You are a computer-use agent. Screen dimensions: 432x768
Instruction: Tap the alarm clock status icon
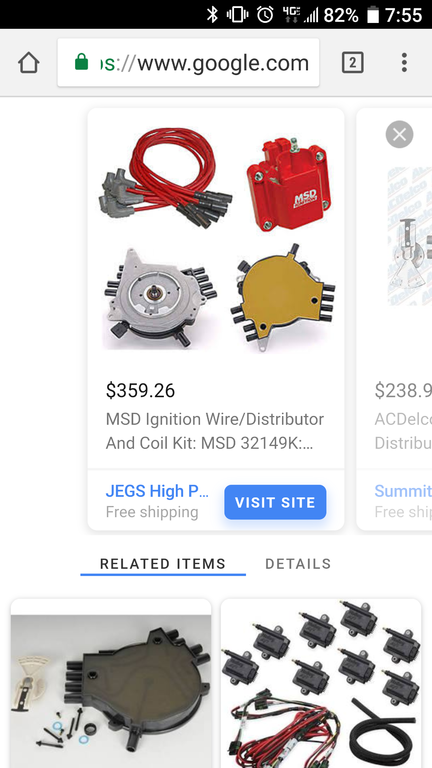265,15
